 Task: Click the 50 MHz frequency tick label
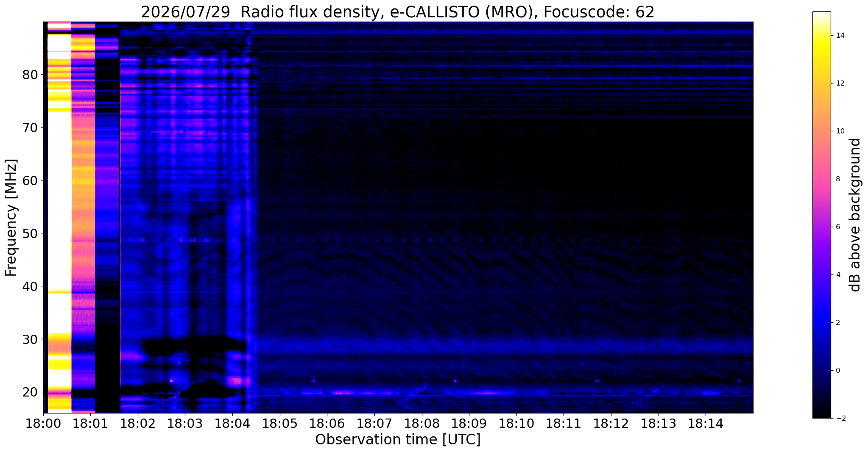pos(30,234)
